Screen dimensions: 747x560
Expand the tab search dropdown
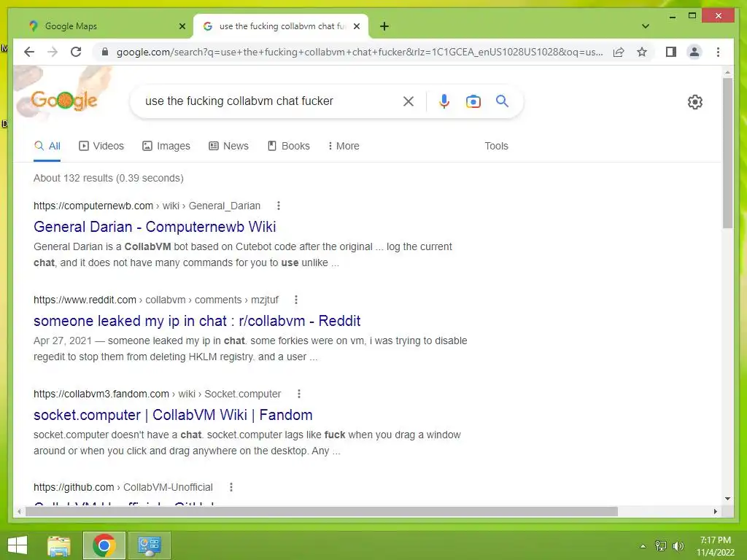[645, 26]
